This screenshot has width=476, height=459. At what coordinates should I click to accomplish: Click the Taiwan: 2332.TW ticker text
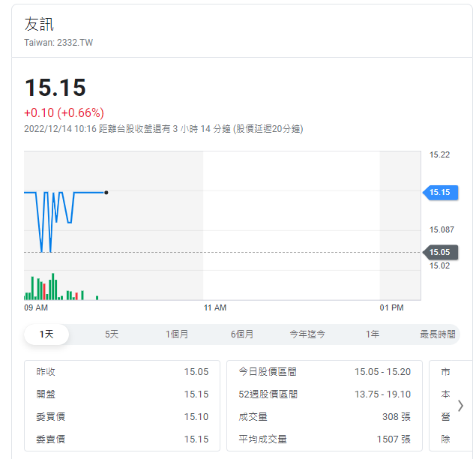(x=58, y=43)
